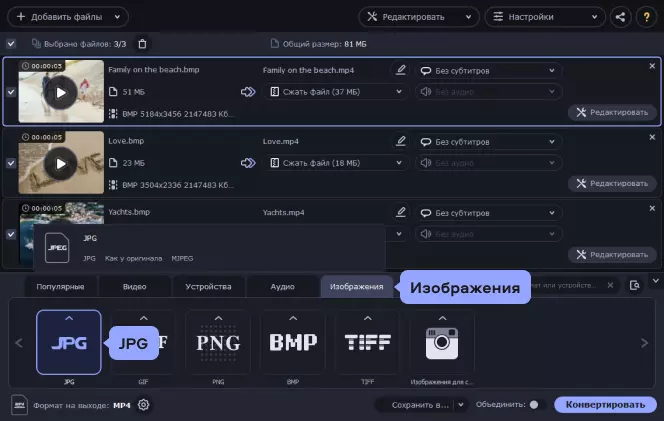Open audio track dropdown for Yachts.mp4

click(x=489, y=234)
